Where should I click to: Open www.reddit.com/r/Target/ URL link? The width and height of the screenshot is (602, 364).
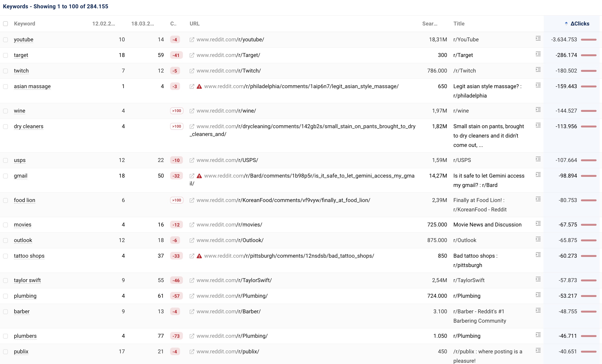[228, 55]
